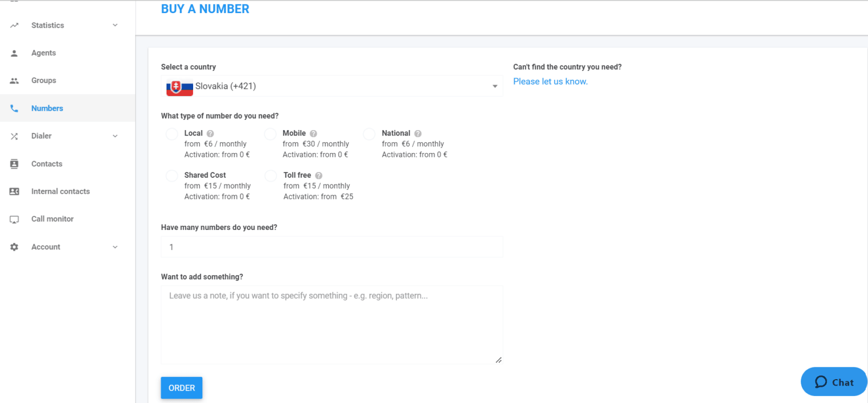Open Call monitor via the screen icon

coord(14,219)
